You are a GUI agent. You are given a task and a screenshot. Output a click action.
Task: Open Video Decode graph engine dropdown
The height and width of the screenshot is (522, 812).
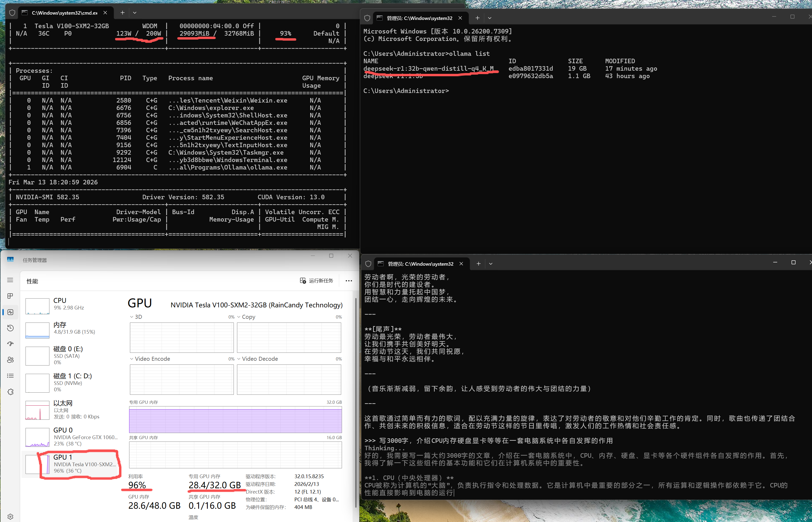[239, 359]
